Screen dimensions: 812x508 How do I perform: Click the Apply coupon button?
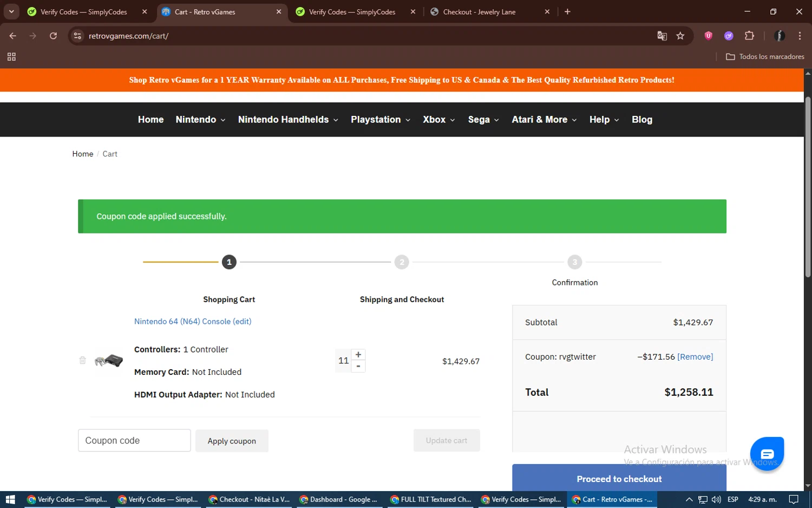[232, 441]
